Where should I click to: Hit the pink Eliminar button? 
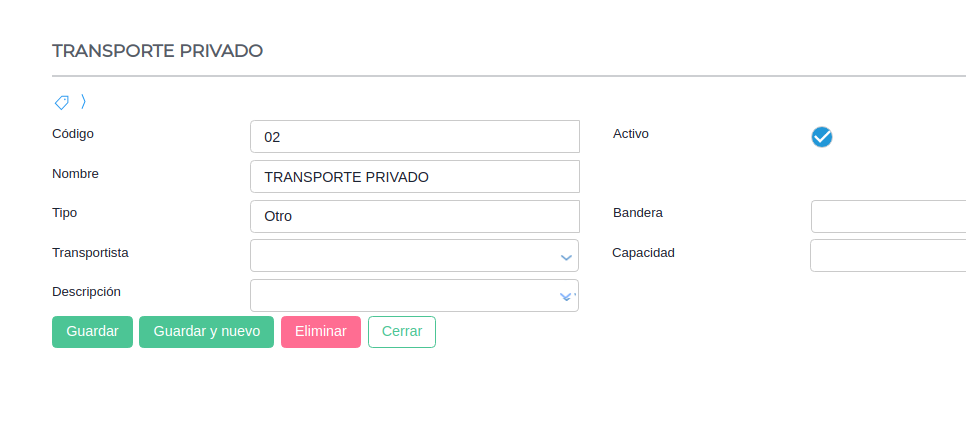click(x=321, y=332)
